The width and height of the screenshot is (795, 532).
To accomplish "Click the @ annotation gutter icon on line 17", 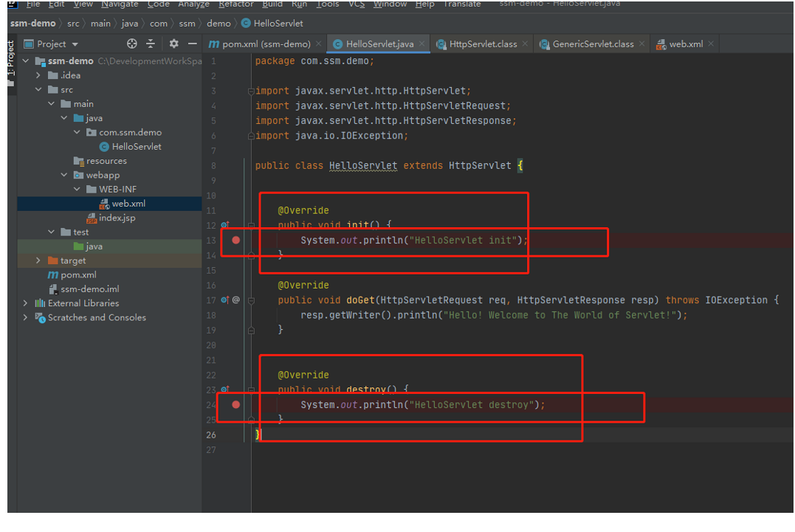I will (x=236, y=300).
